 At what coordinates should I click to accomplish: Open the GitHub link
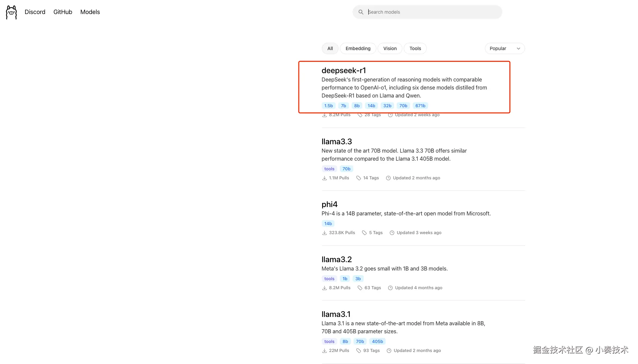pos(63,12)
